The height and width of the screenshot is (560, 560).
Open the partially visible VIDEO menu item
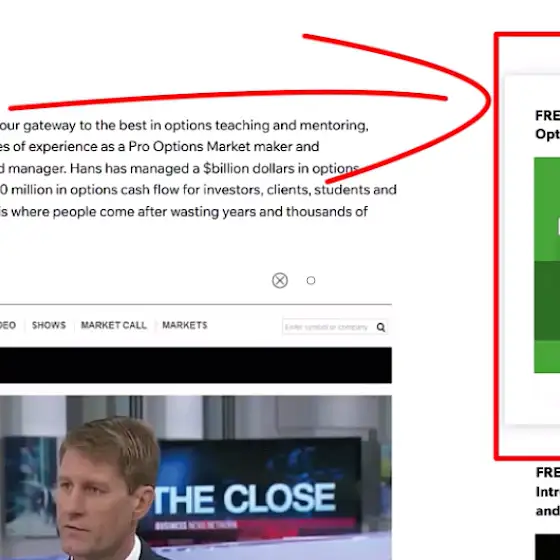click(x=8, y=325)
